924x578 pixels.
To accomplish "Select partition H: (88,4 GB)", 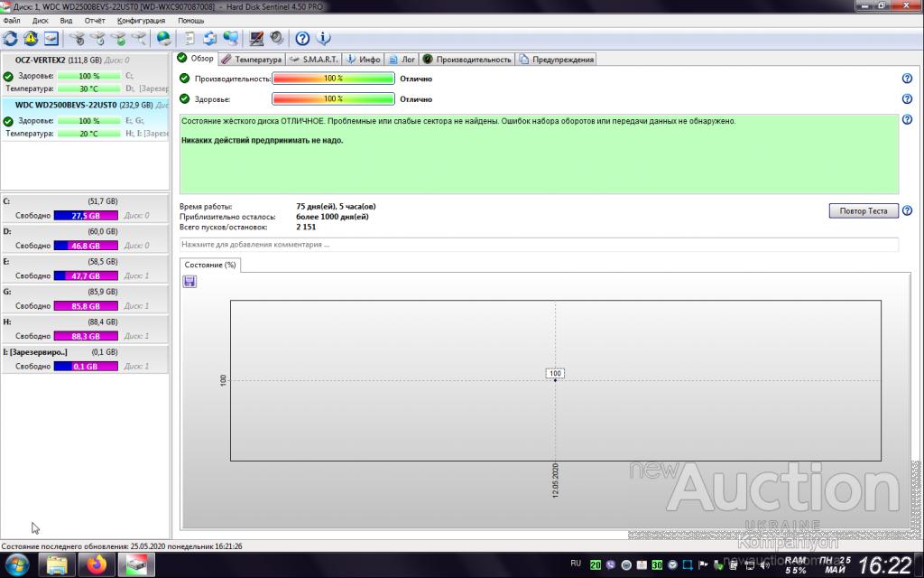I will [84, 329].
